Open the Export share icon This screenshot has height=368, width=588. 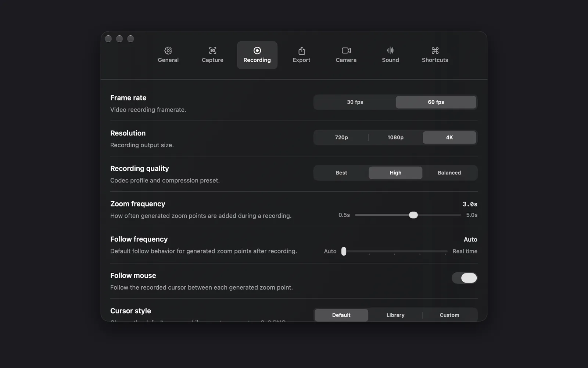pos(302,50)
